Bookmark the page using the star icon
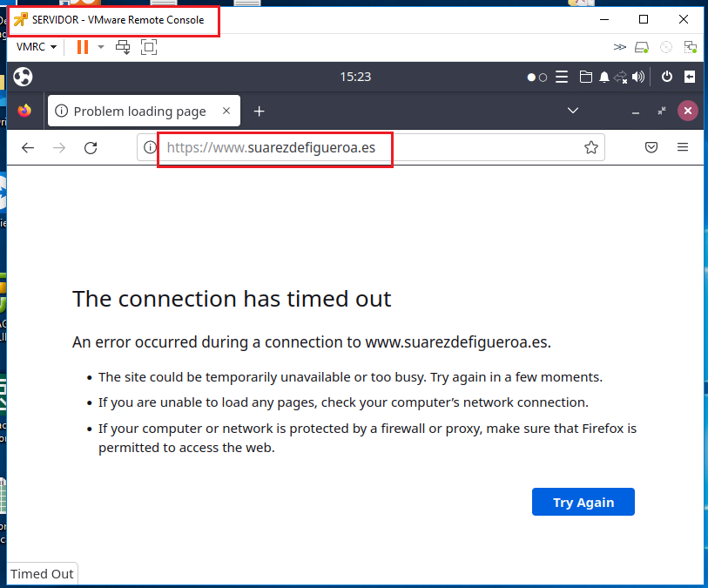The height and width of the screenshot is (588, 708). (591, 147)
